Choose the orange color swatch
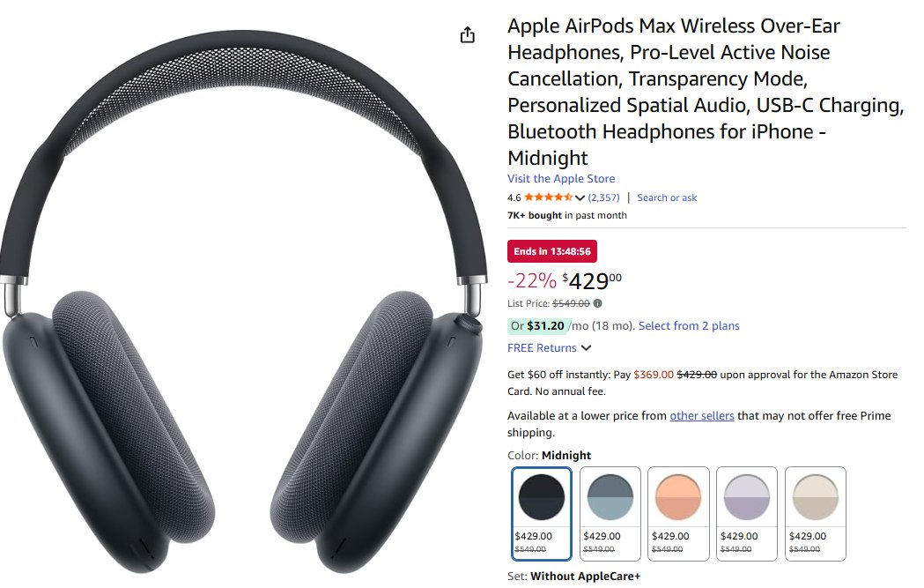924x588 pixels. click(x=678, y=514)
